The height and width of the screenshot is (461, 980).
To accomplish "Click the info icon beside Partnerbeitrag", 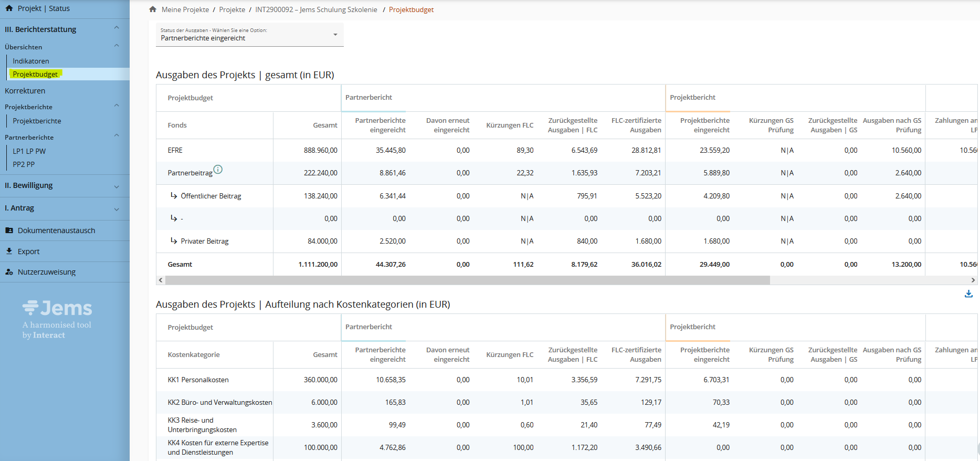I will 218,169.
